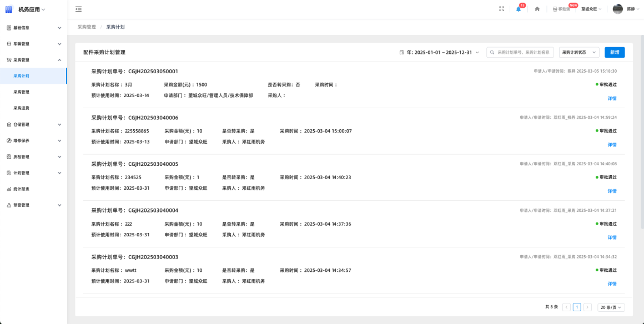Click the user avatar picture
Image resolution: width=644 pixels, height=324 pixels.
618,9
